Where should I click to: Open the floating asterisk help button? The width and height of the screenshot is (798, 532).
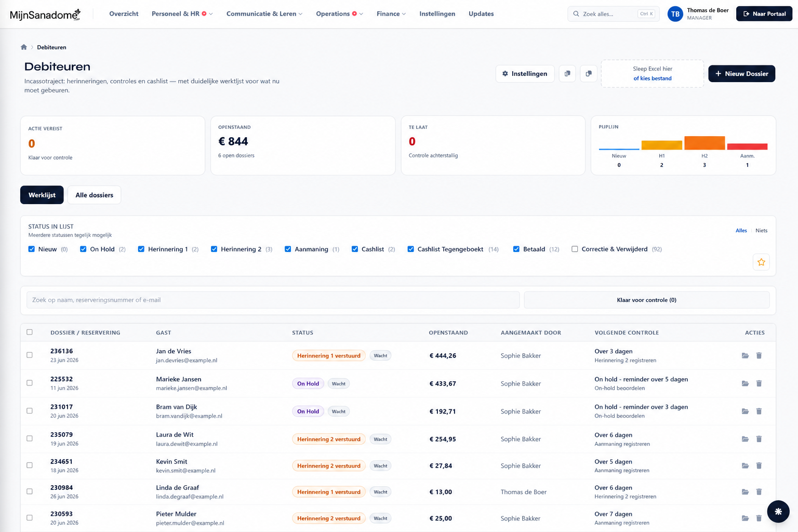(x=778, y=512)
